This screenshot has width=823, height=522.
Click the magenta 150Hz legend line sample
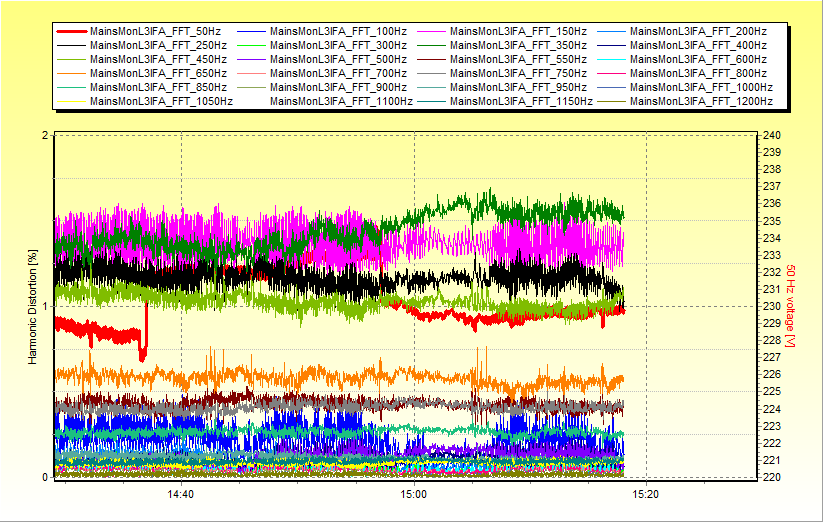click(x=432, y=31)
